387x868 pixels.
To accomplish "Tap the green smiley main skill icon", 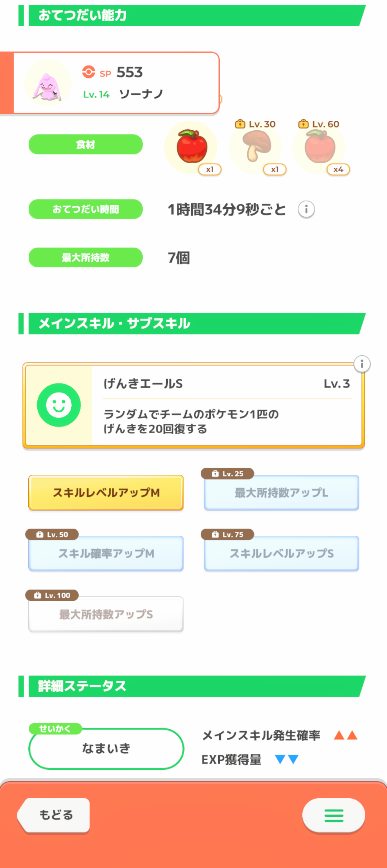I will 59,405.
